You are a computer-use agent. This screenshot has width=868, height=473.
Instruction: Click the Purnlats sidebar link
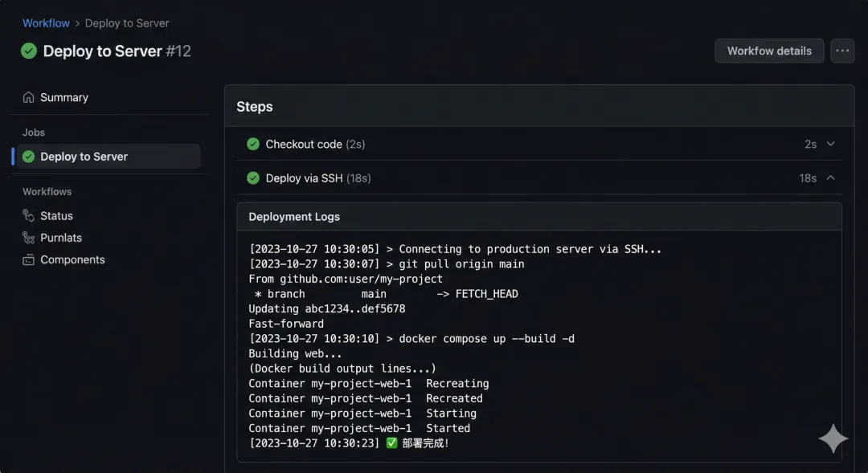[61, 238]
